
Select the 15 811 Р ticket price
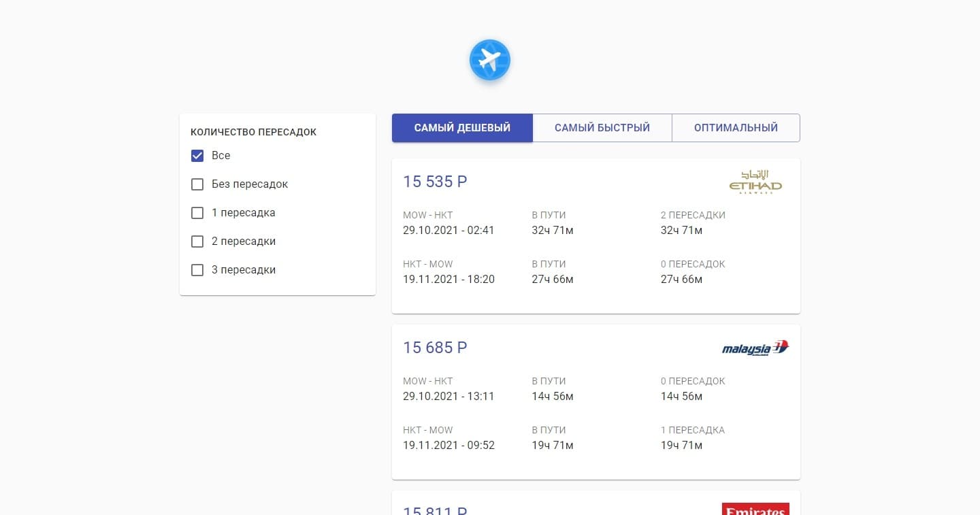click(435, 510)
